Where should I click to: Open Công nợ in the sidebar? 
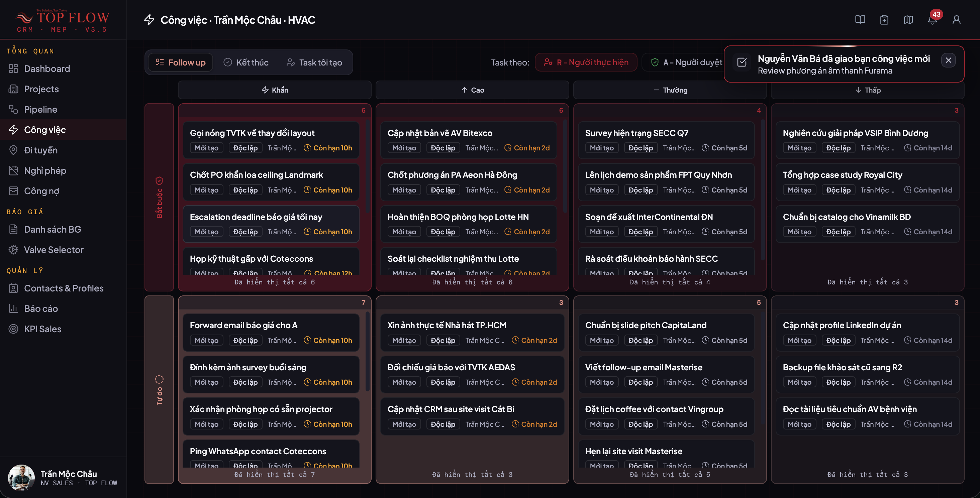pos(63,191)
